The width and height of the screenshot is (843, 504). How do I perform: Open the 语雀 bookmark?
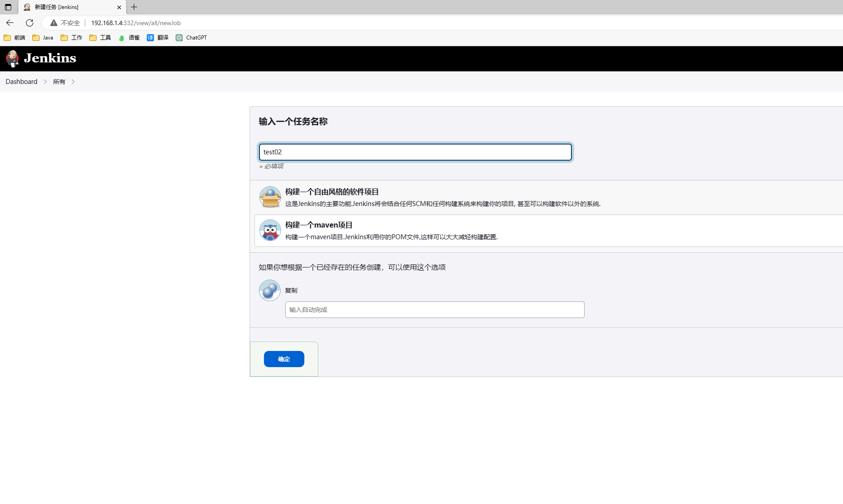[x=129, y=38]
